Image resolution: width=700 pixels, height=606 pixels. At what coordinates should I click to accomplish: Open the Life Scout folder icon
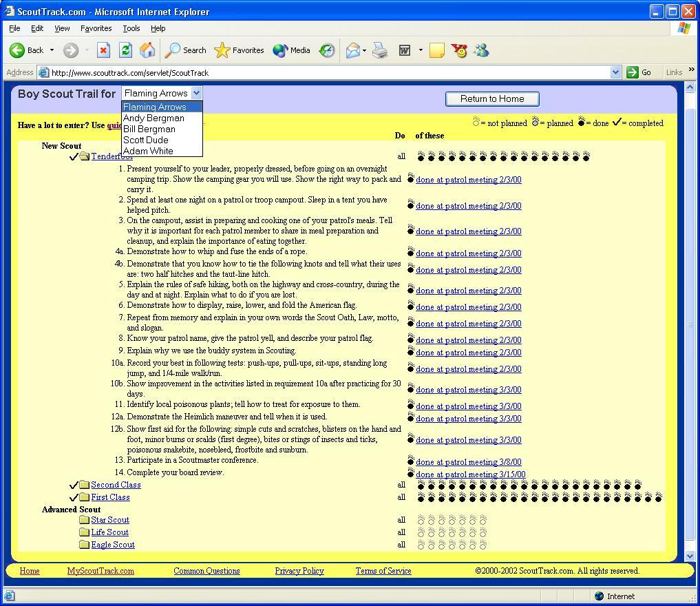85,532
